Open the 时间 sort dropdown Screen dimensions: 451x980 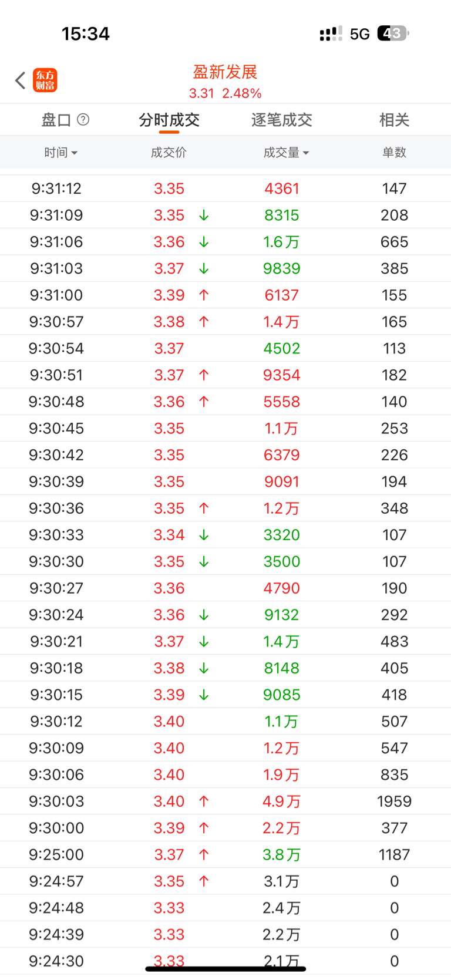(x=60, y=153)
